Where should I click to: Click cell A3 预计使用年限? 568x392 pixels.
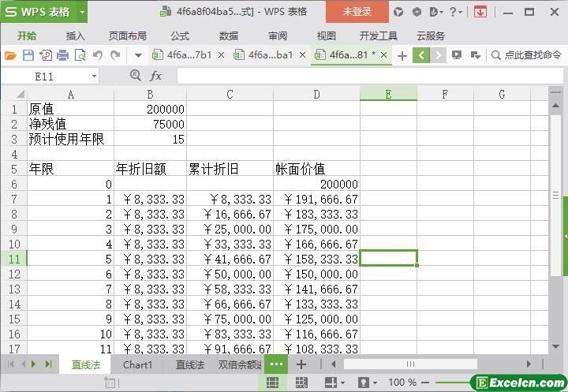pyautogui.click(x=71, y=139)
